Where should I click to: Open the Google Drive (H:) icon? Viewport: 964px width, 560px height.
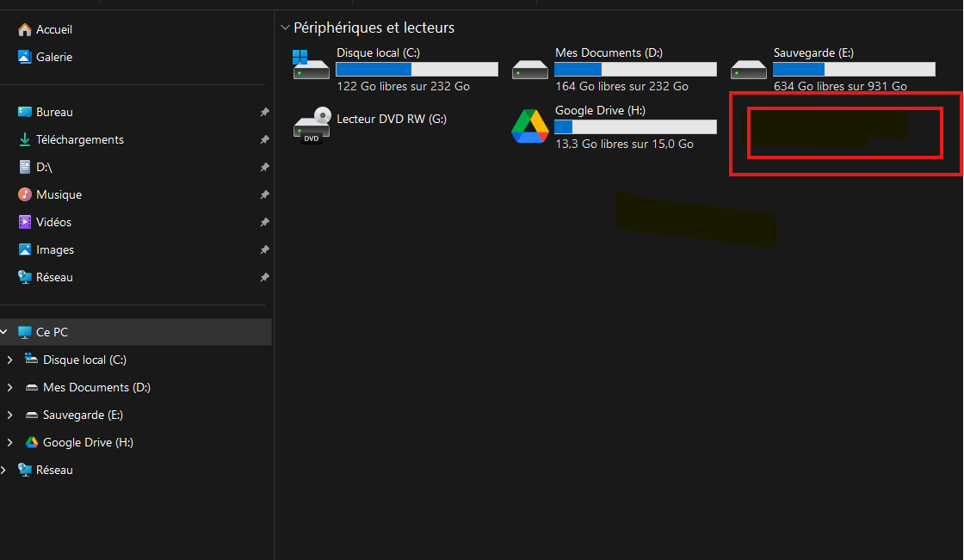click(x=530, y=126)
